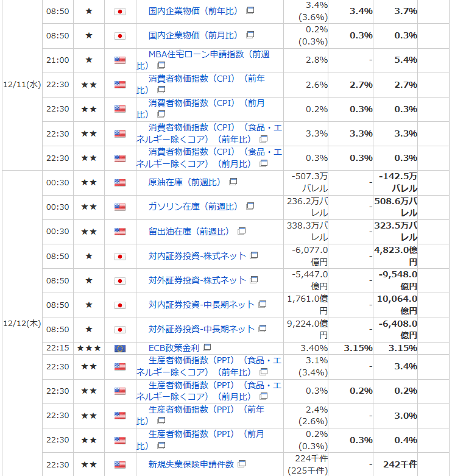Click Japan flag in 国内企業物価（前年比） row
Screen dimensions: 452x476
coord(120,12)
